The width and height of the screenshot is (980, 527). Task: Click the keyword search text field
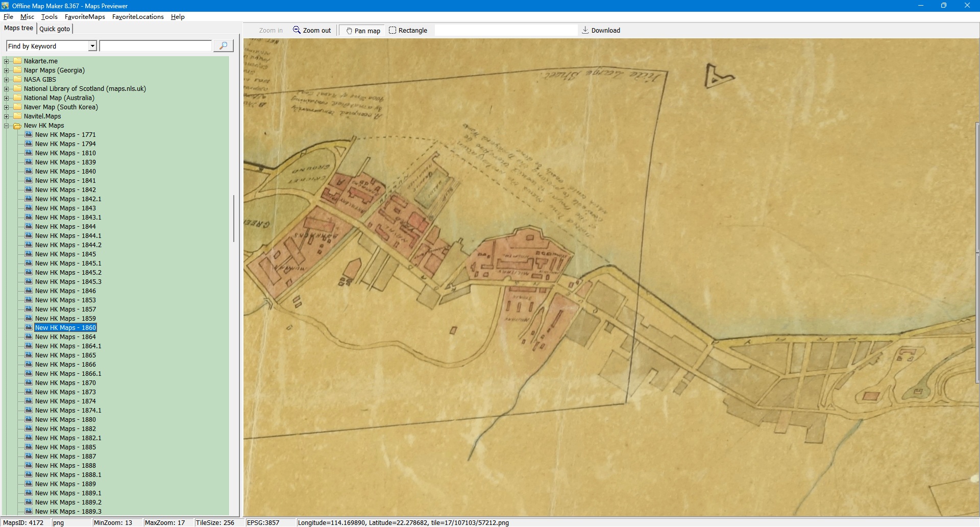[x=156, y=46]
